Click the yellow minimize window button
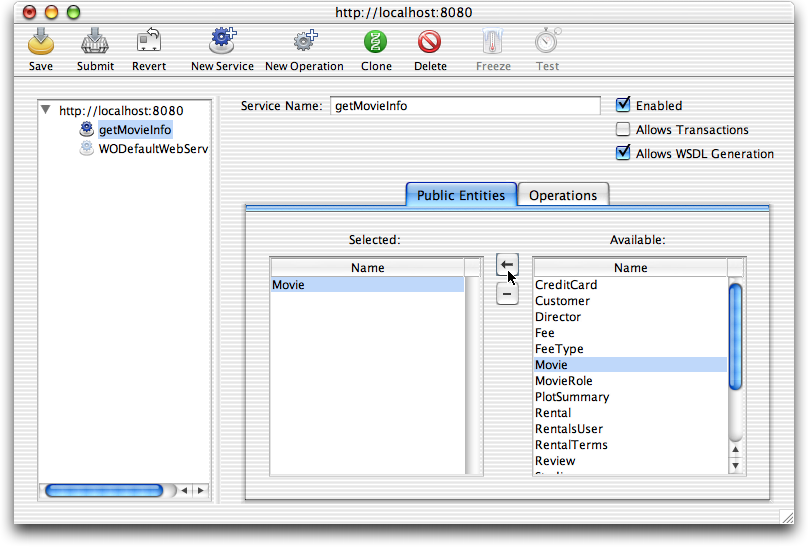 click(x=52, y=12)
